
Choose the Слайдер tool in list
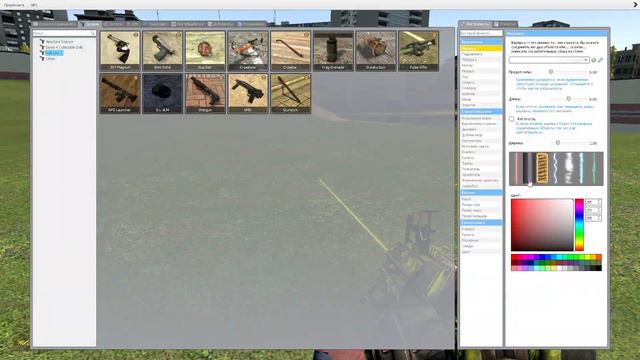(x=481, y=88)
